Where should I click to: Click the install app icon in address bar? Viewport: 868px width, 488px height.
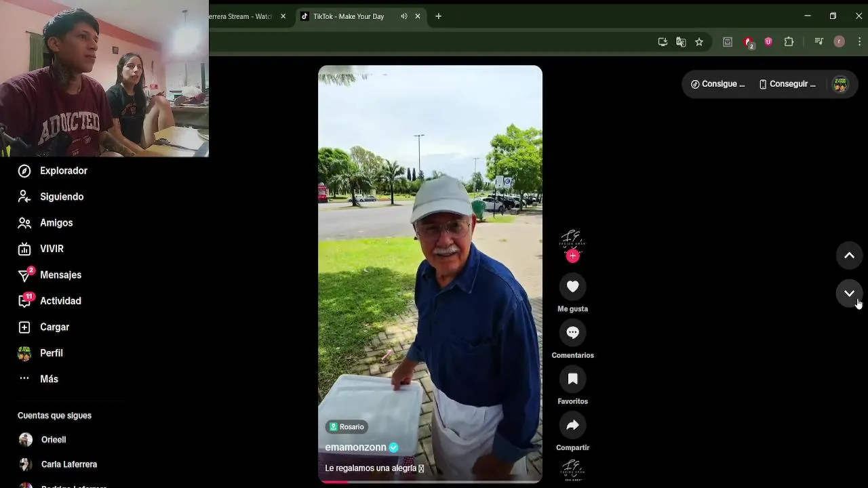pos(663,42)
